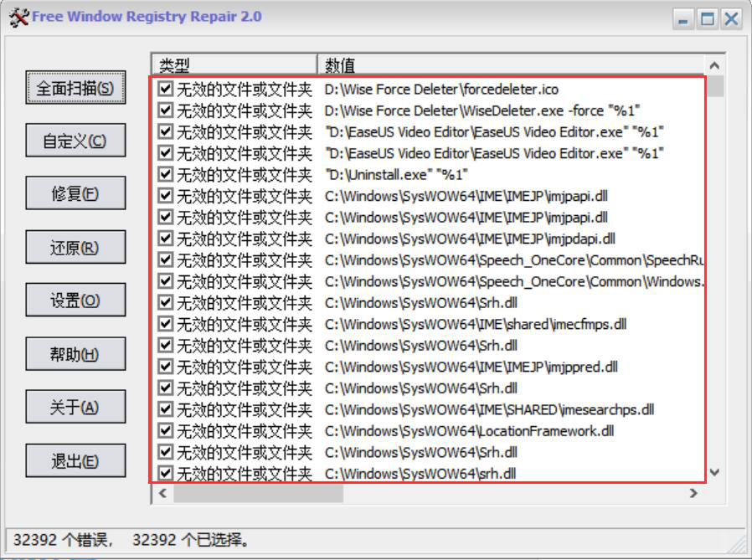Click the 还原(R) restore button

(x=75, y=248)
